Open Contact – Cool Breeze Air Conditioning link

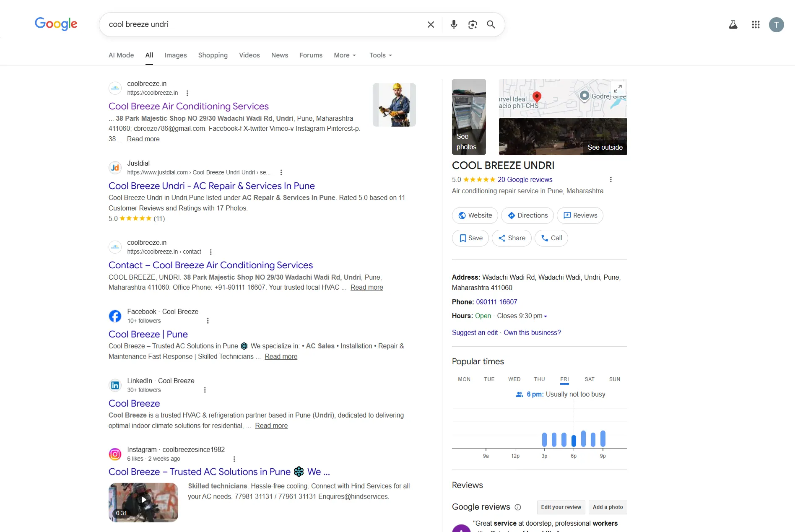(x=211, y=265)
